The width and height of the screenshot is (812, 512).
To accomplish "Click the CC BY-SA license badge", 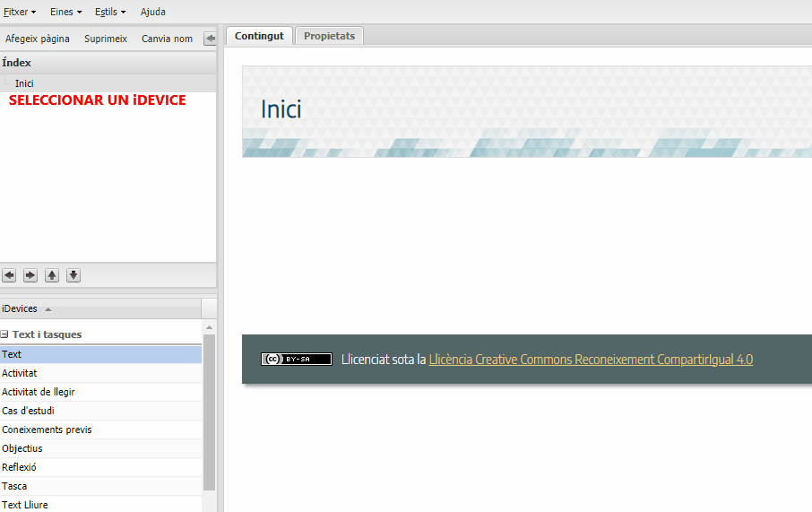I will [x=297, y=360].
